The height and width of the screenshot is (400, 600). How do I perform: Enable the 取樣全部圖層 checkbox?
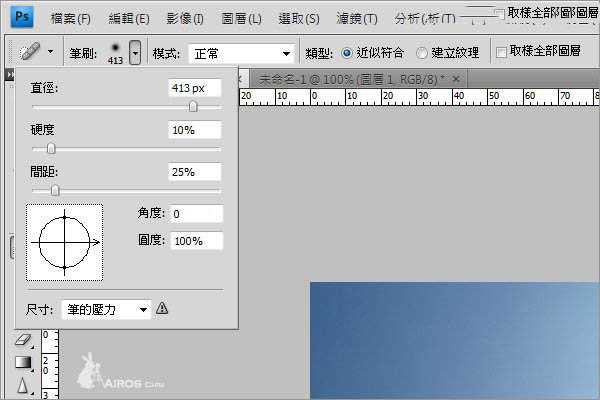click(x=500, y=52)
